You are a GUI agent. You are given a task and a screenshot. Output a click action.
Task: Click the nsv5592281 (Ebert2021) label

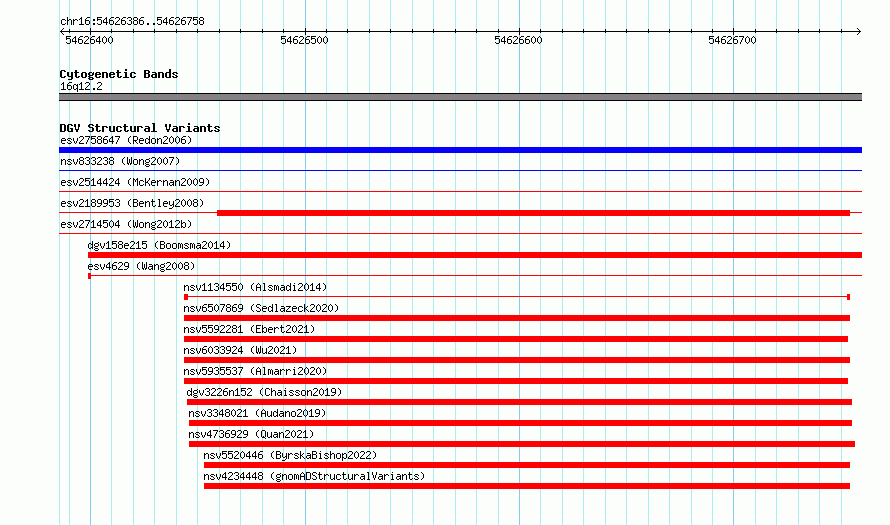coord(249,329)
